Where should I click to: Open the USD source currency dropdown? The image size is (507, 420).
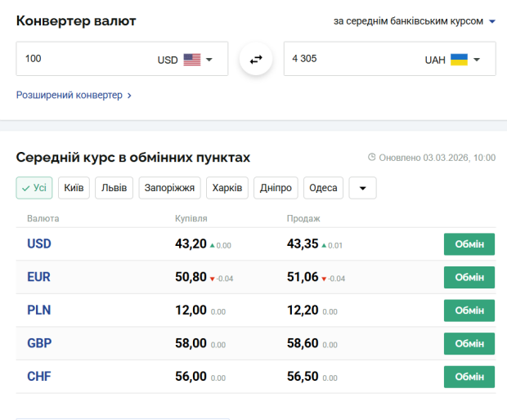pyautogui.click(x=209, y=60)
